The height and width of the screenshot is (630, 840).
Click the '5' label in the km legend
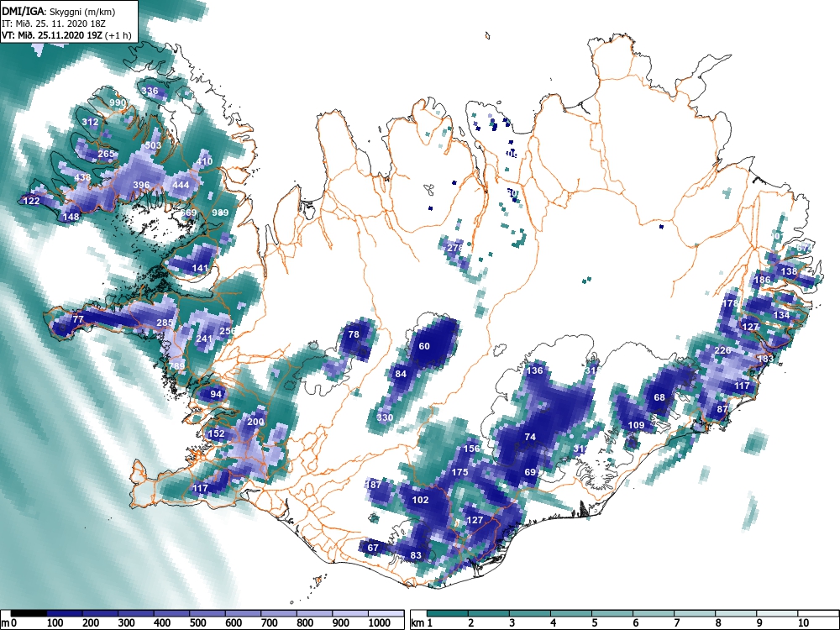[594, 623]
